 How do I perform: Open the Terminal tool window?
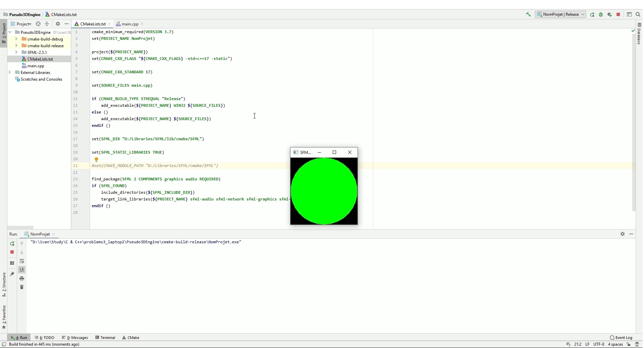click(106, 338)
